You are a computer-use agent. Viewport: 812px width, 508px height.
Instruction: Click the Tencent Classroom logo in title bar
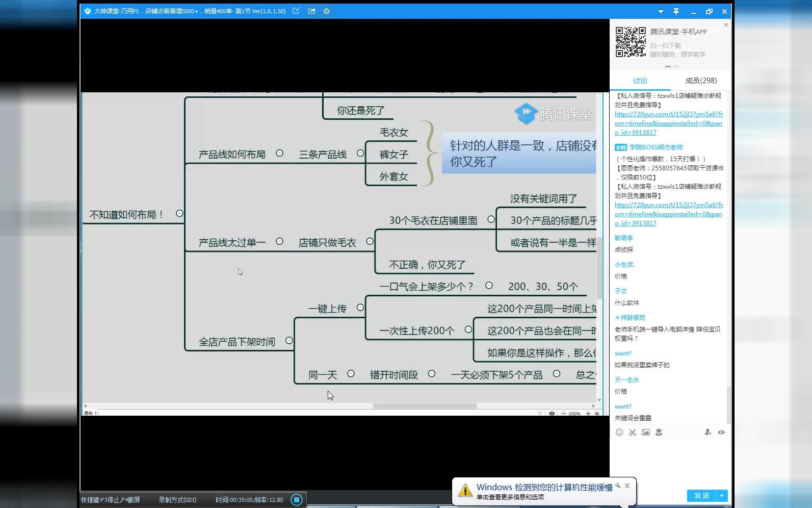88,11
